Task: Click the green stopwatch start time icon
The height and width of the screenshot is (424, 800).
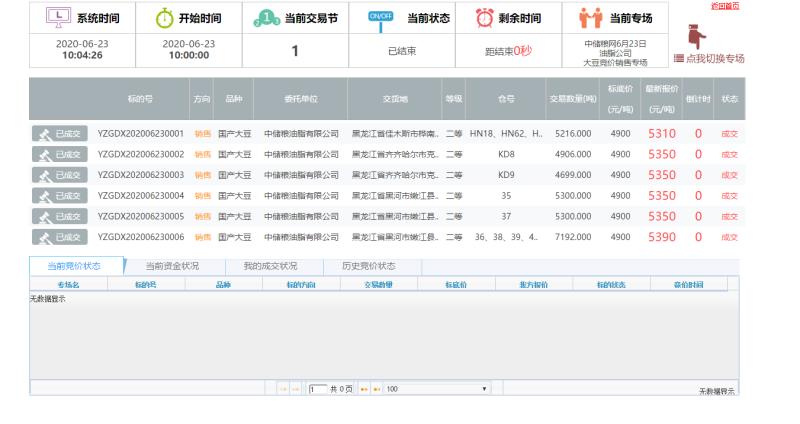Action: [164, 18]
